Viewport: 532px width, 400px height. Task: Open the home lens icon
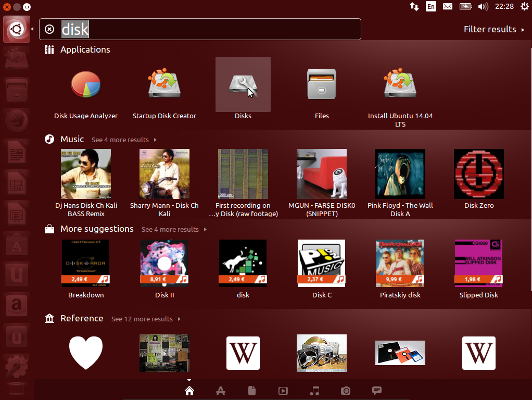(x=189, y=391)
